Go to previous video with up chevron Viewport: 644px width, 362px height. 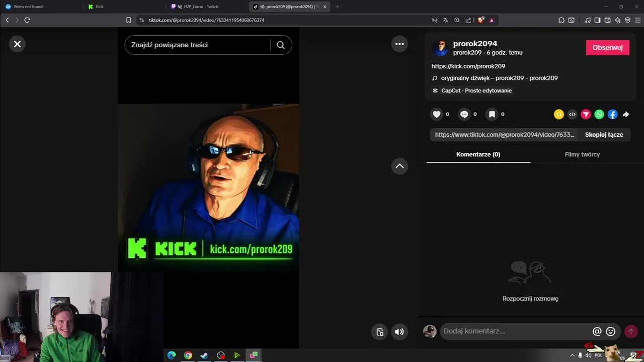[x=399, y=166]
